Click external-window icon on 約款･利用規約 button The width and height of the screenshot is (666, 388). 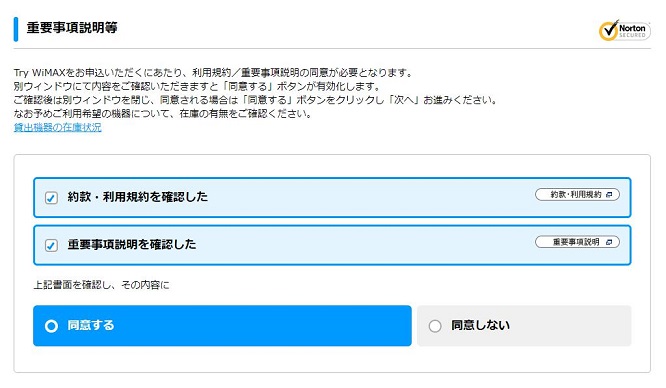pyautogui.click(x=609, y=195)
